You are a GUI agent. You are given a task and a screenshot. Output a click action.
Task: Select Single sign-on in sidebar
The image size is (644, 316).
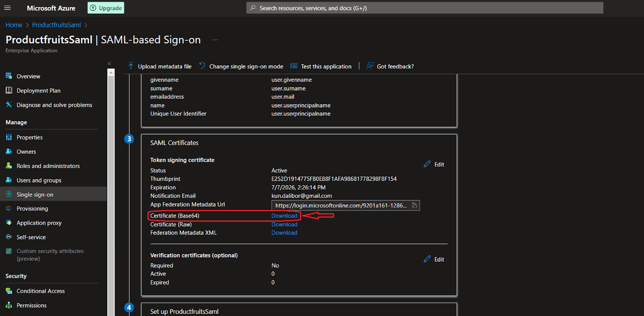click(x=35, y=195)
